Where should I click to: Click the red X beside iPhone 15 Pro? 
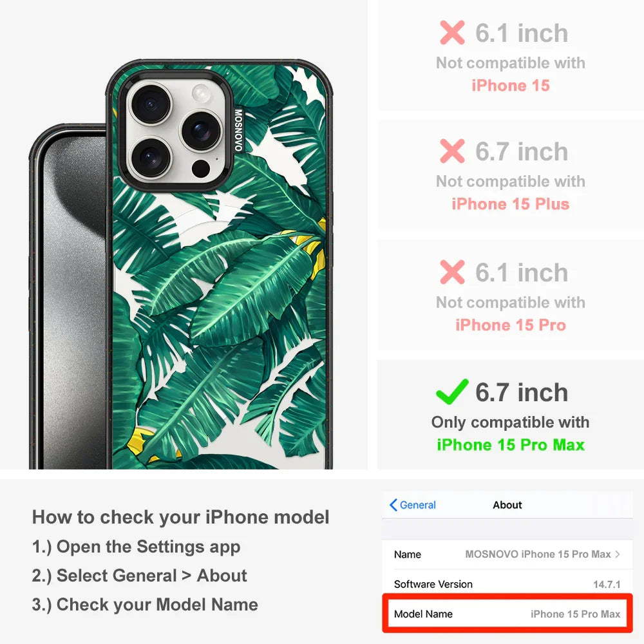452,272
